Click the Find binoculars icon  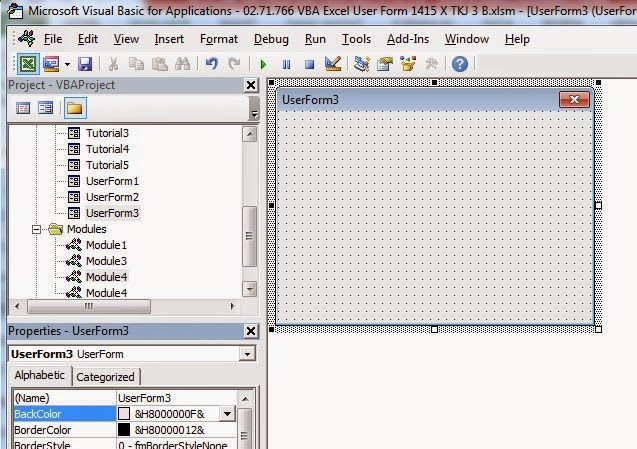[x=182, y=64]
